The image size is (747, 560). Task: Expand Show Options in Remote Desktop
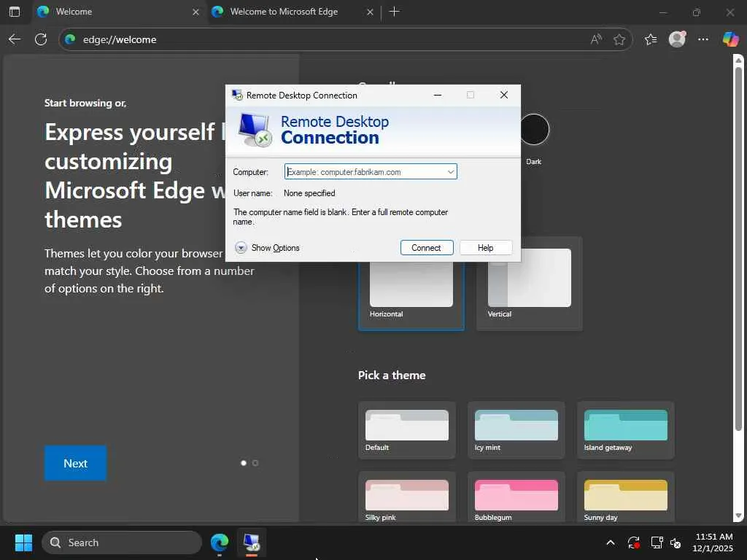click(x=267, y=248)
